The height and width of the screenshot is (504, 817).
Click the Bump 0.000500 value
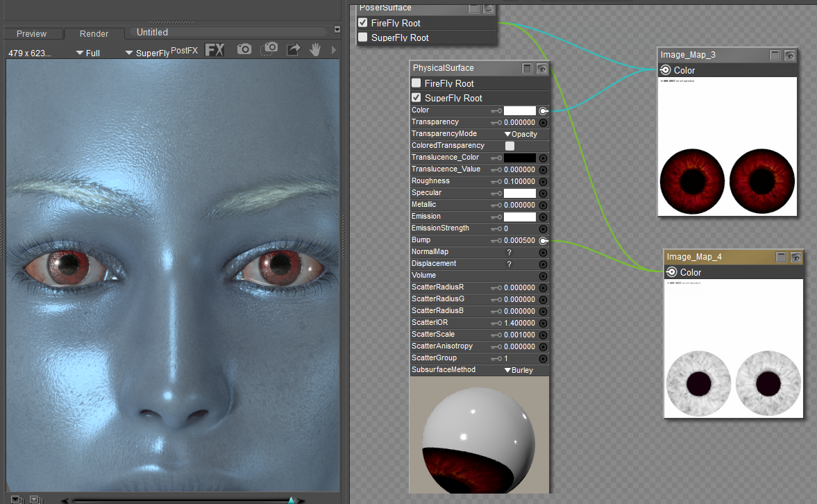click(x=519, y=241)
